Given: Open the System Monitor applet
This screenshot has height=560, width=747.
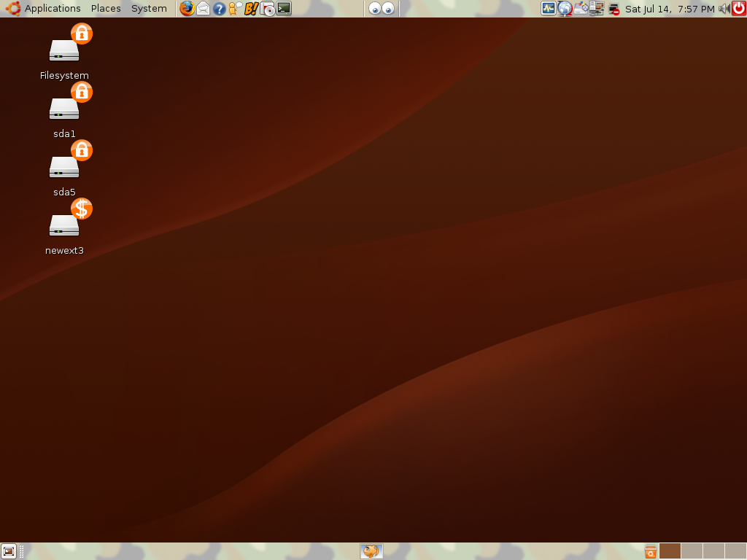Looking at the screenshot, I should (x=548, y=9).
